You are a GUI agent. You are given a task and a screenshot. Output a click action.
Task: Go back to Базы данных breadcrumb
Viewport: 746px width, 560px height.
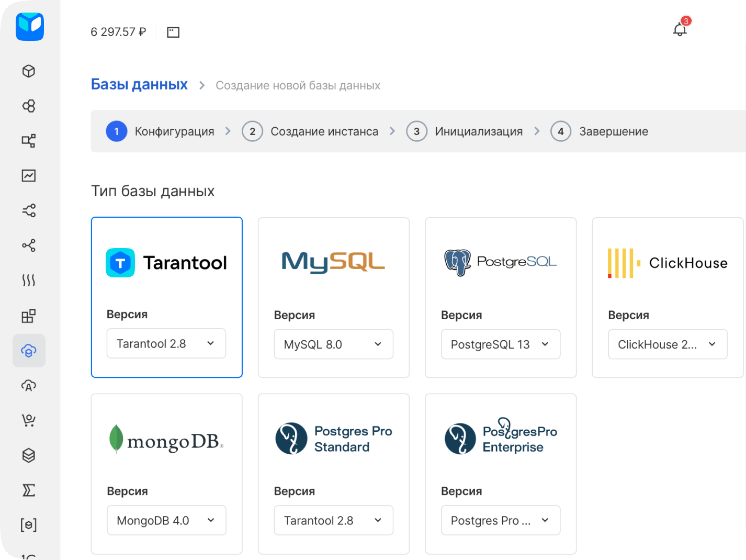[x=139, y=84]
